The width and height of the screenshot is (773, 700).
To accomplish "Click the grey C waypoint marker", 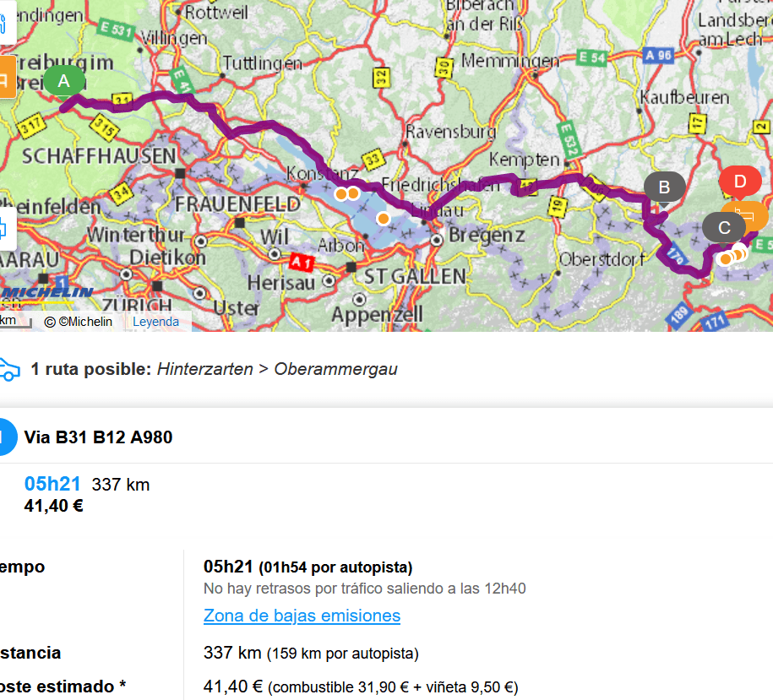I will [724, 228].
